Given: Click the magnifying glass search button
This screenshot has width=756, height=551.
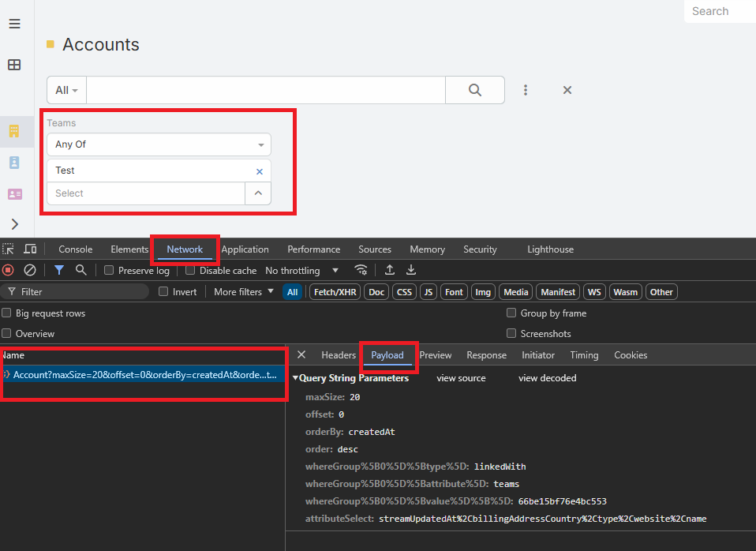Looking at the screenshot, I should tap(474, 90).
